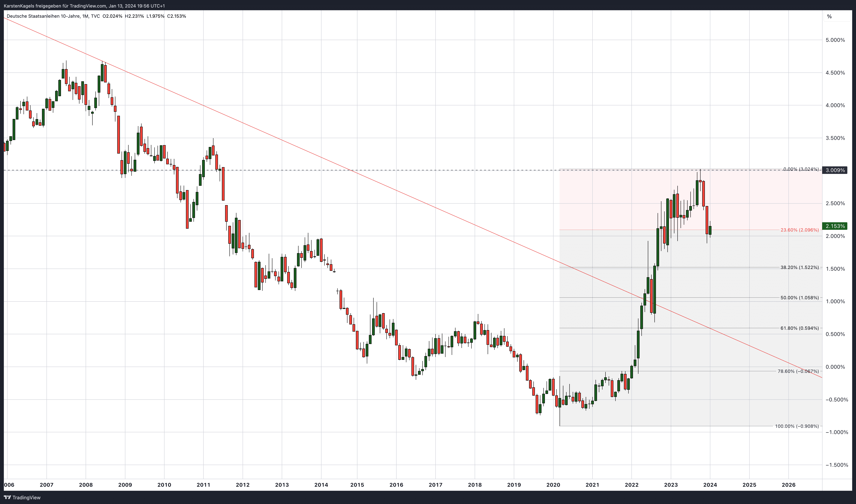Viewport: 856px width, 504px height.
Task: Click the −1.500% price axis label
Action: click(x=837, y=465)
